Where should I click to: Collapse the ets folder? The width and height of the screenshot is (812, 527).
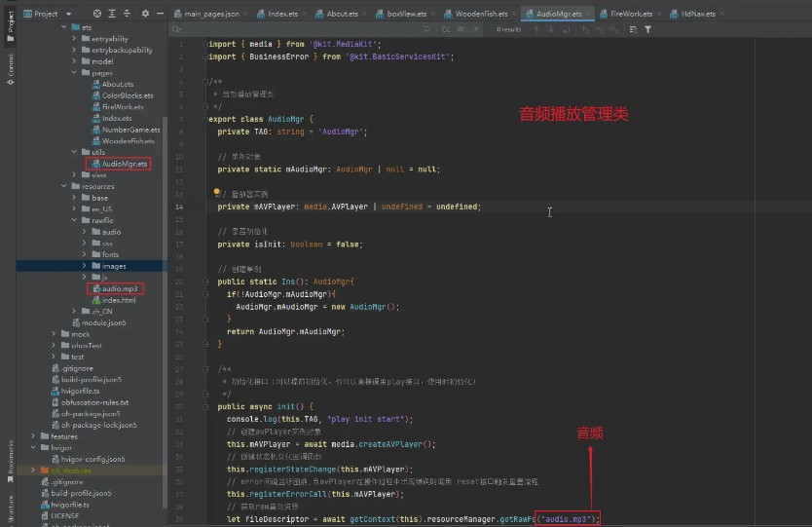(x=63, y=27)
